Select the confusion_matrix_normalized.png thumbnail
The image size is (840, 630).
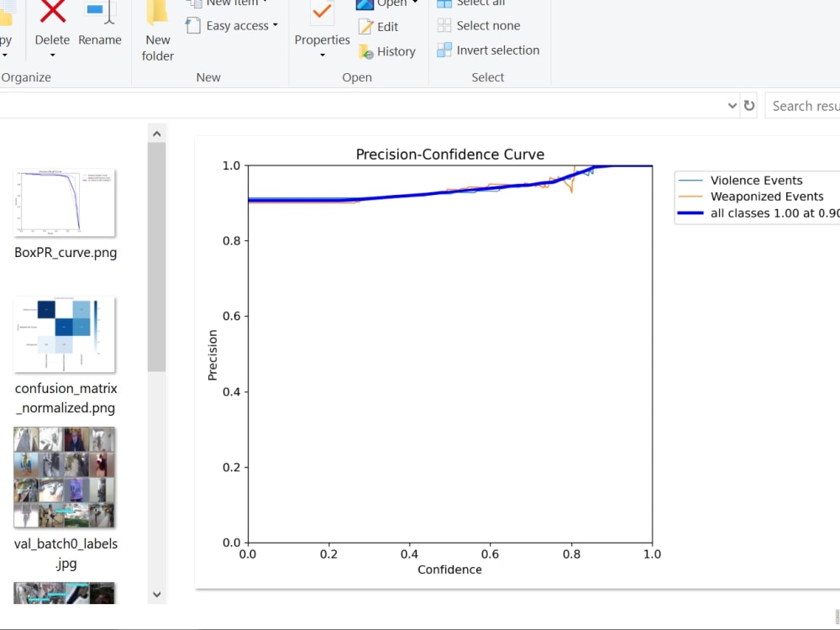(x=65, y=333)
